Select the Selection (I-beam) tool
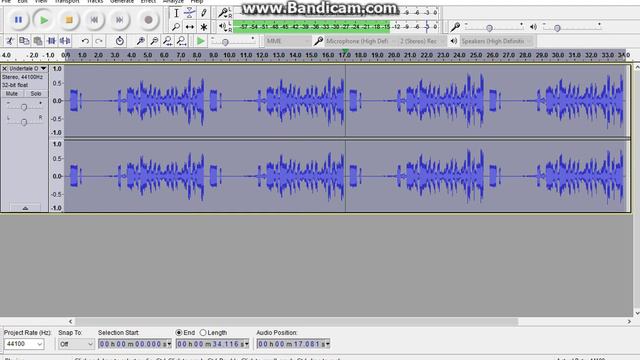 pos(176,13)
